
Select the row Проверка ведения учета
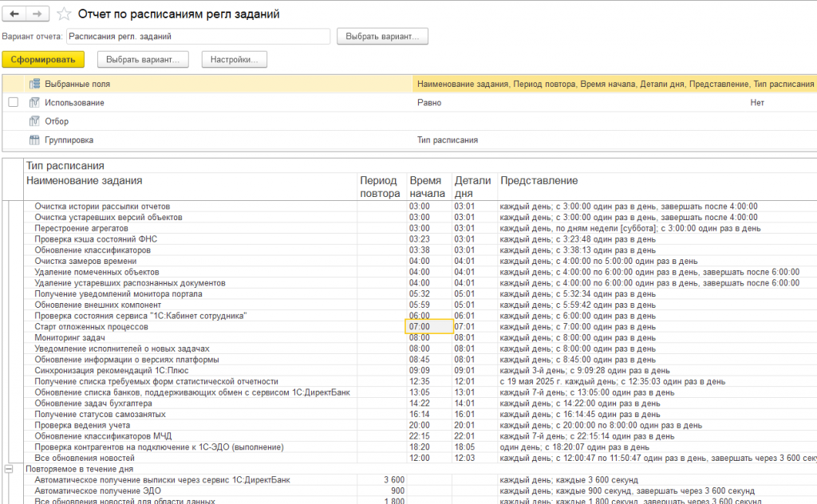pos(82,425)
